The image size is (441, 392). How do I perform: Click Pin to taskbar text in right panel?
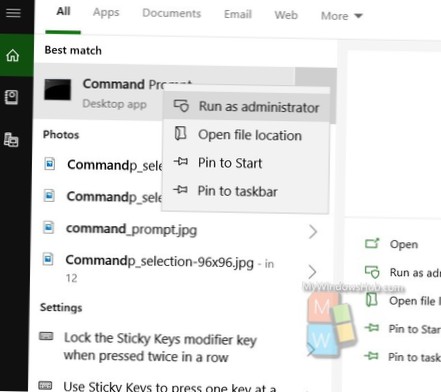pos(414,357)
